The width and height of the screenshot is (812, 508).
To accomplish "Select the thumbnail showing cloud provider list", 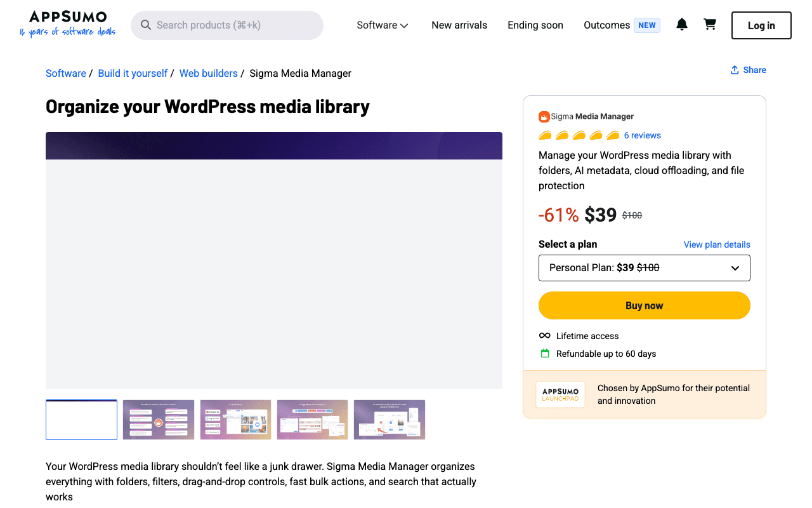I will (x=235, y=420).
